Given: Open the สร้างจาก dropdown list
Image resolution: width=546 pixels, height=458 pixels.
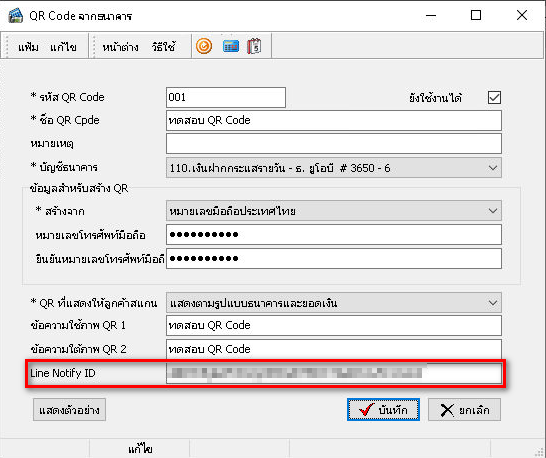Looking at the screenshot, I should 334,211.
